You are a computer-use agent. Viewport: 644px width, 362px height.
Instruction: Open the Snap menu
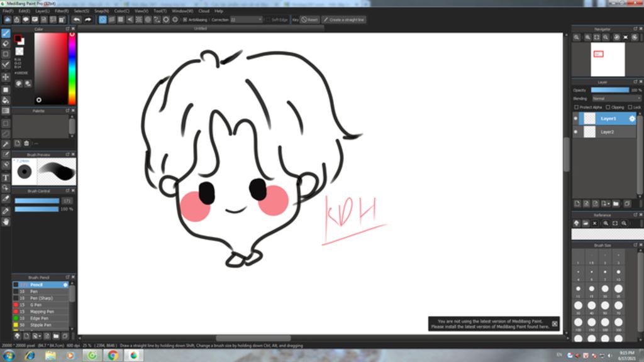(101, 11)
